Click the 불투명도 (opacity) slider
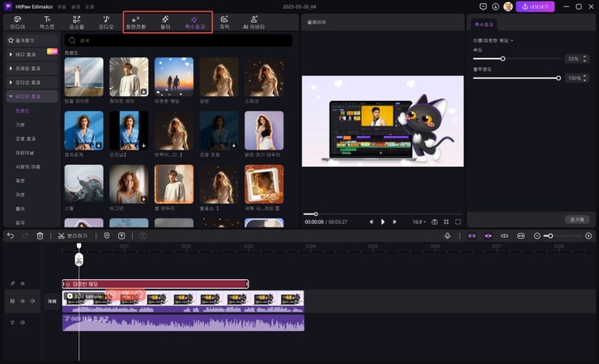The height and width of the screenshot is (364, 599). click(516, 78)
